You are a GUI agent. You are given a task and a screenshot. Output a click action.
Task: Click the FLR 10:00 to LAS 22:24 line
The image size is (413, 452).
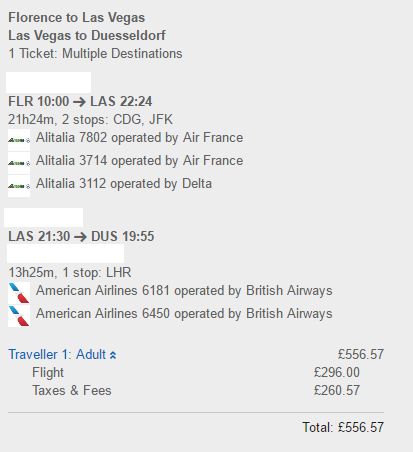80,101
